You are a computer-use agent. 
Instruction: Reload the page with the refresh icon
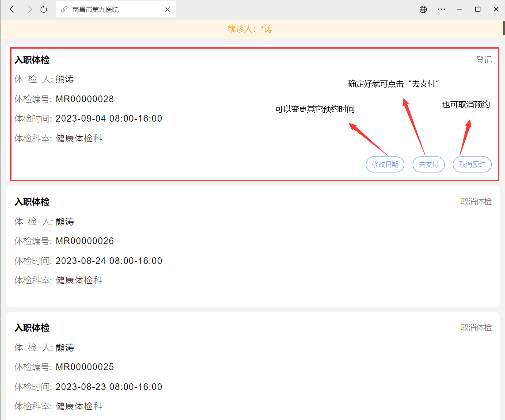click(x=44, y=9)
